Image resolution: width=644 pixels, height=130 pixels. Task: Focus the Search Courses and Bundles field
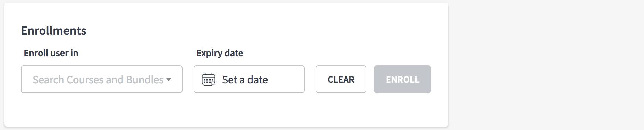coord(102,79)
